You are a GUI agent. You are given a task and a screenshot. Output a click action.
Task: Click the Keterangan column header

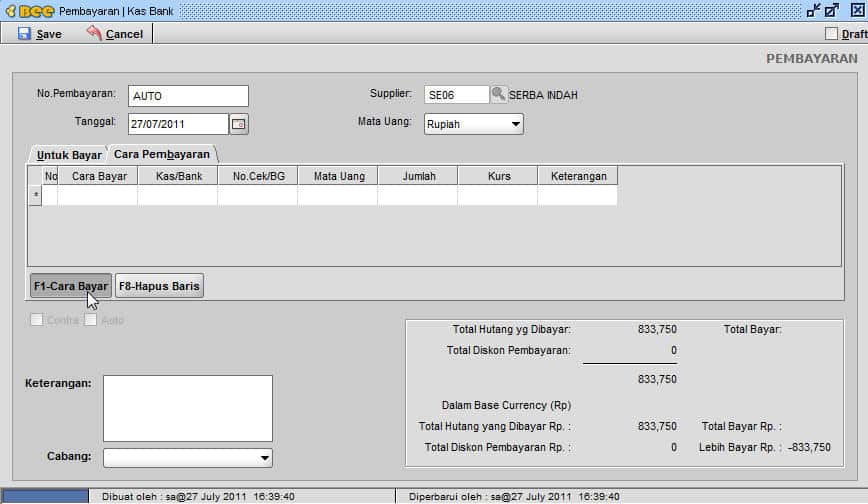578,176
